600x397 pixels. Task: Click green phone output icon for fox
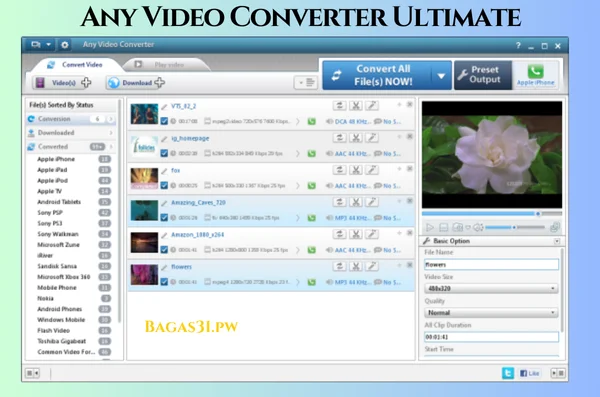(311, 186)
